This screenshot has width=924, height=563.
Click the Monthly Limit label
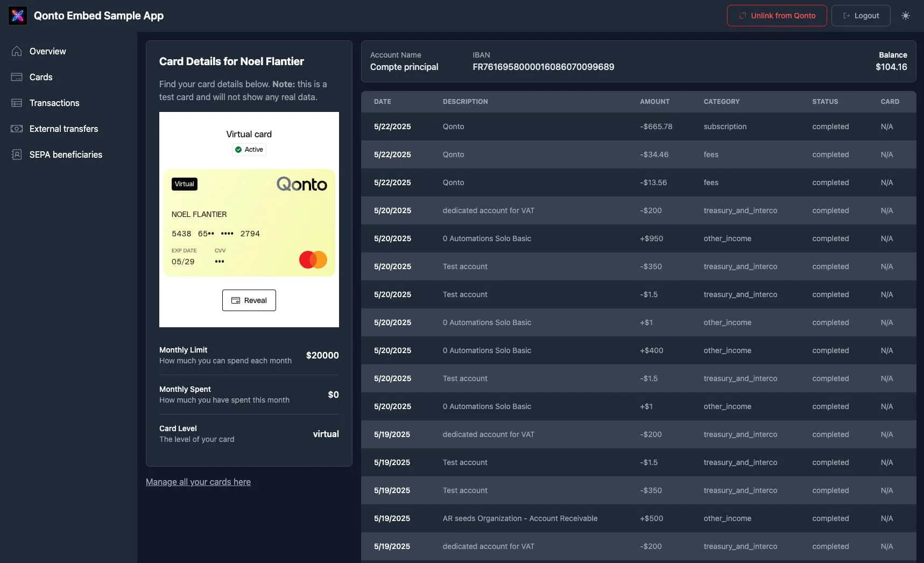[x=183, y=350]
